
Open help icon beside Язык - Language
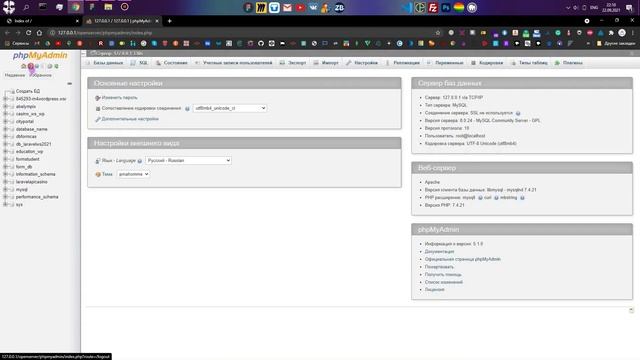(140, 161)
